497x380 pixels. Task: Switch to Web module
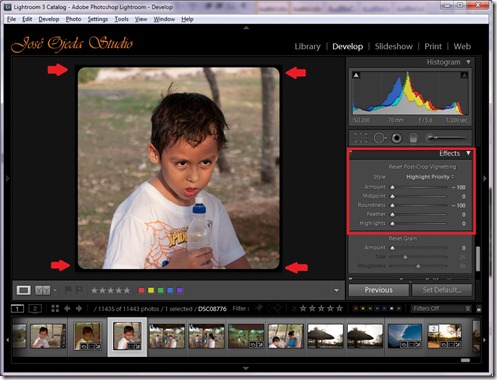(x=462, y=46)
